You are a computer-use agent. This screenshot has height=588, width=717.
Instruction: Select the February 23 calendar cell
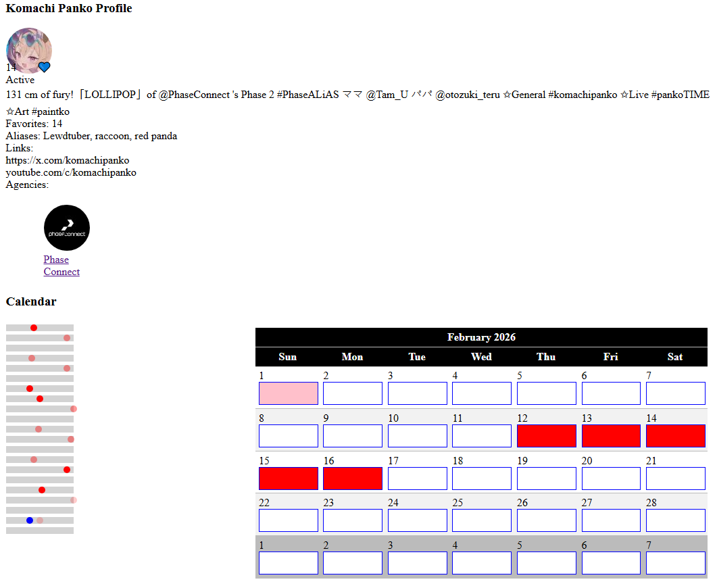pyautogui.click(x=353, y=520)
